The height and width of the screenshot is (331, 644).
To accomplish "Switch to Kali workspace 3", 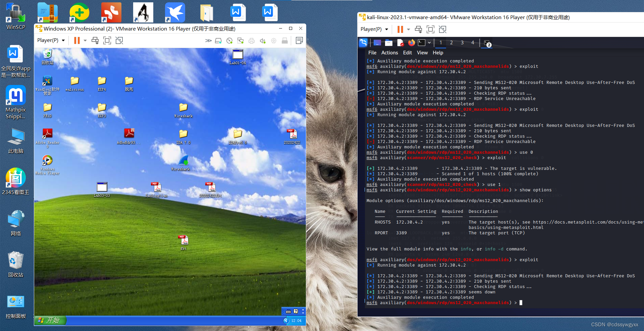I will (x=462, y=43).
